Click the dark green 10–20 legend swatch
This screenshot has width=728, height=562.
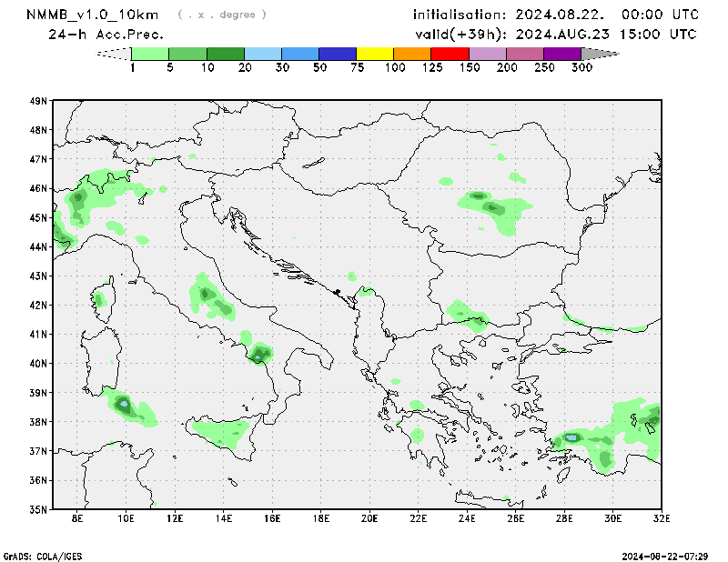click(226, 54)
